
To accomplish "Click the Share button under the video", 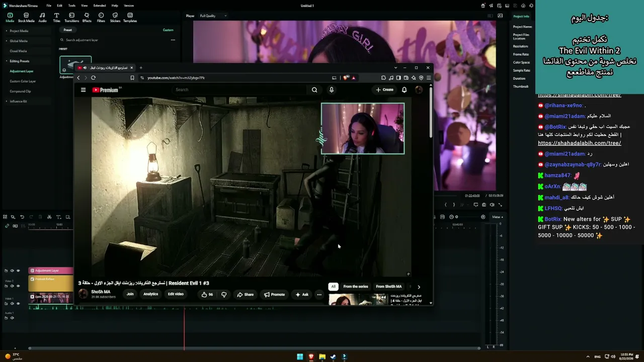I will click(246, 295).
